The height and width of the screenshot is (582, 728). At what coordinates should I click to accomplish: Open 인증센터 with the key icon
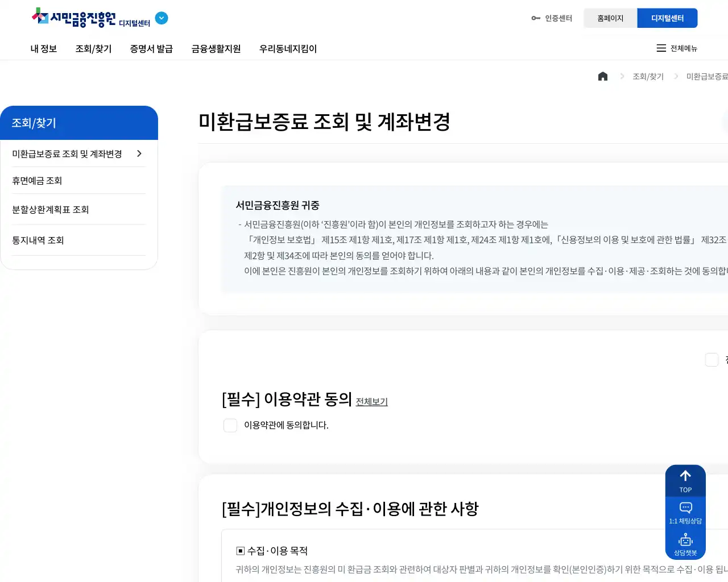552,18
